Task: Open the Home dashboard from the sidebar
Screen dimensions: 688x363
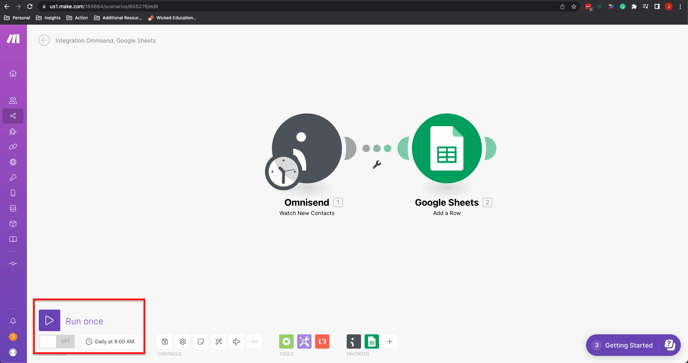Action: [x=13, y=73]
